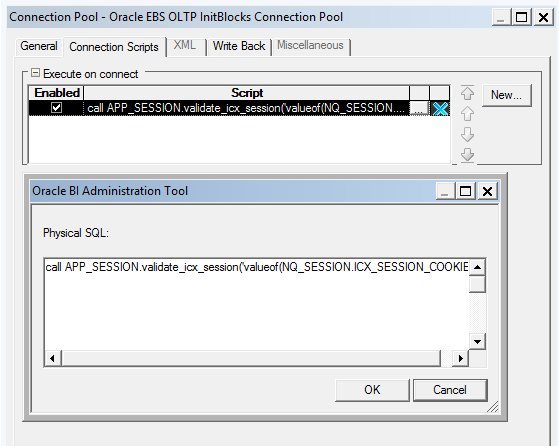Close the Connection Pool window
559x446 pixels.
pos(543,17)
